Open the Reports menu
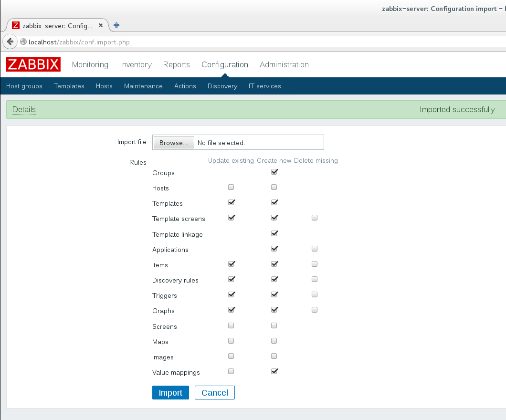 click(177, 64)
